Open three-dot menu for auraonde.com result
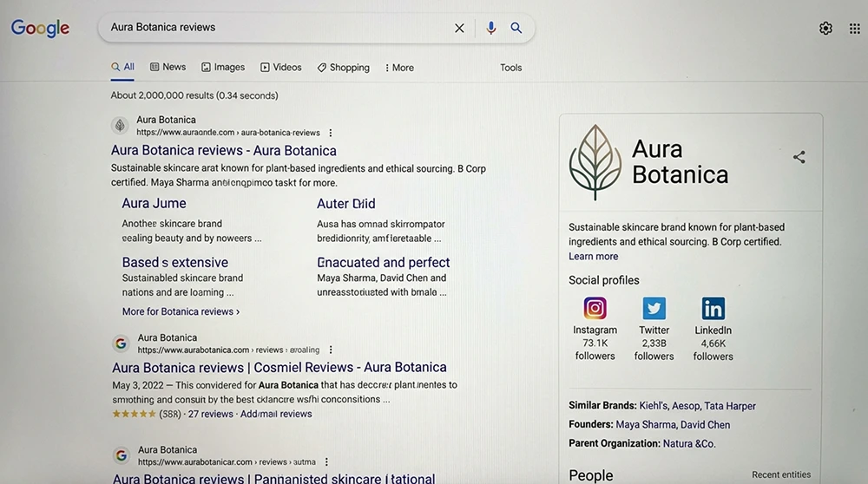Viewport: 868px width, 484px height. [331, 133]
